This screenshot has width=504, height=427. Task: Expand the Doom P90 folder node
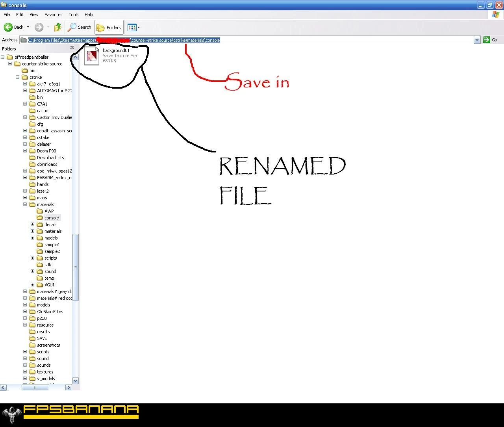click(x=25, y=151)
